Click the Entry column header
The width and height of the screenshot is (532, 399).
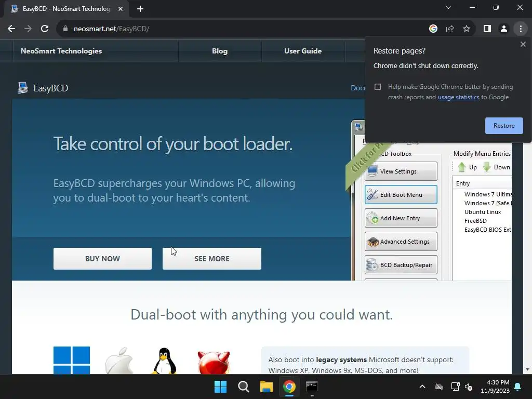[x=463, y=183]
